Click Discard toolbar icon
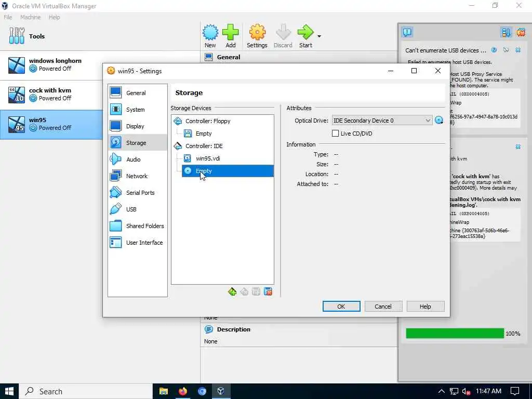532x399 pixels. click(283, 36)
